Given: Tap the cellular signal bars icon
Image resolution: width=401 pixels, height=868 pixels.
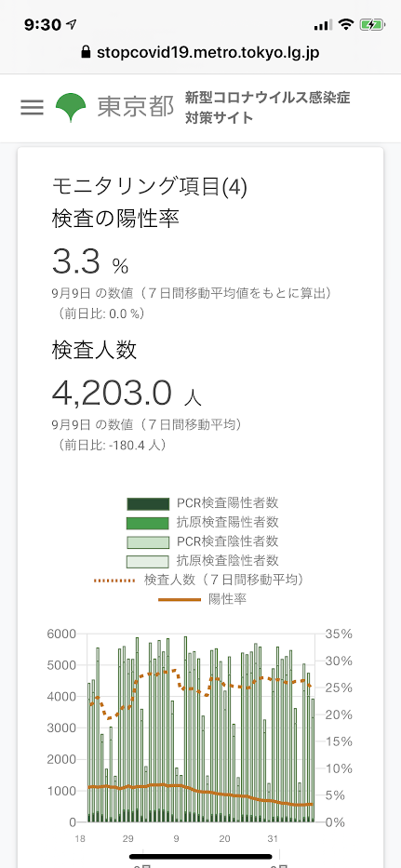Looking at the screenshot, I should point(322,25).
